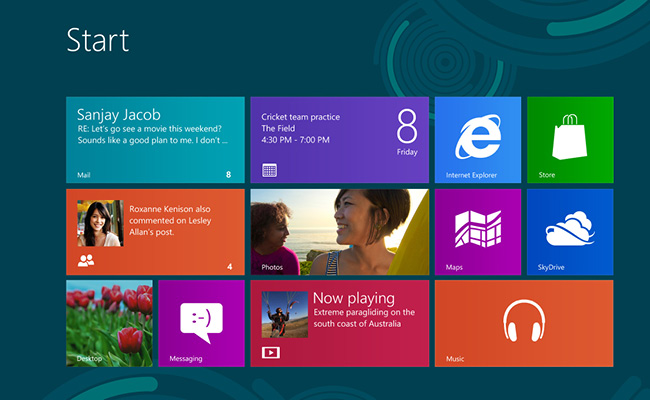Click the 'Internet Explorer' label

point(471,175)
